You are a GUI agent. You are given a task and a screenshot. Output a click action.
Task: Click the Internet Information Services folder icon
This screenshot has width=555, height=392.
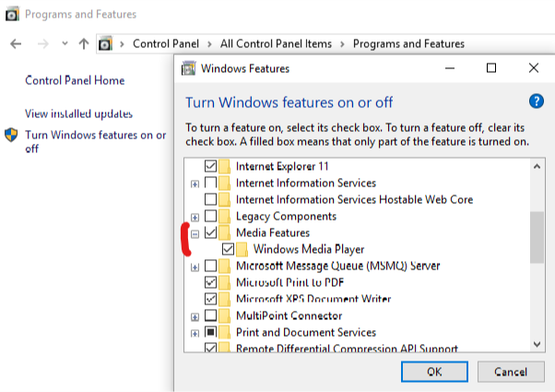224,183
